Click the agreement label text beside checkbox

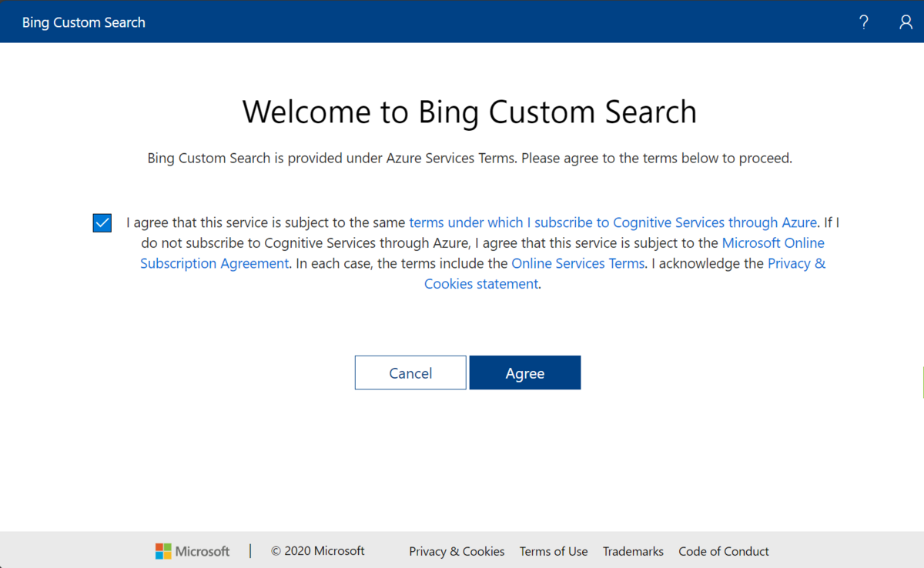pos(482,253)
